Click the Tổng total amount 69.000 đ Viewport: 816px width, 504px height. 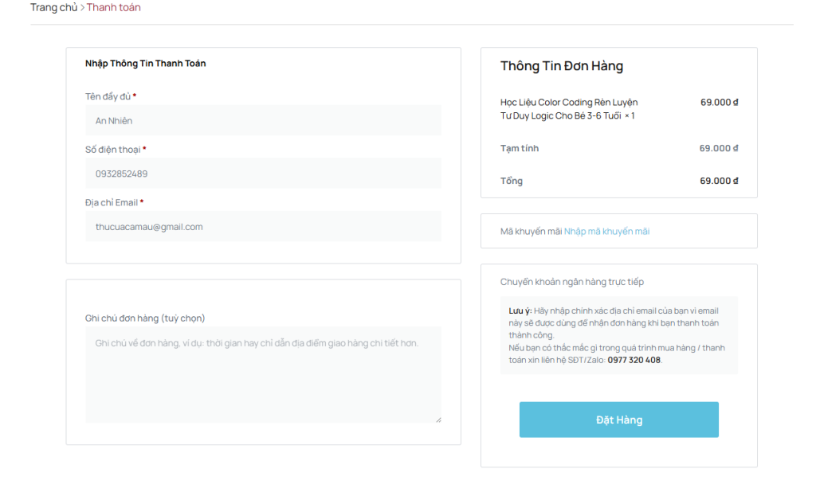coord(719,181)
